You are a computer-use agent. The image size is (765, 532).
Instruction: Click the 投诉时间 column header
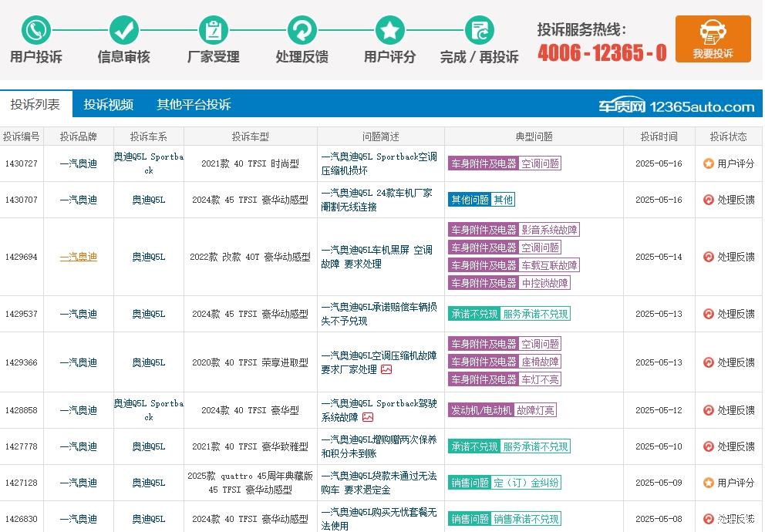pyautogui.click(x=659, y=136)
